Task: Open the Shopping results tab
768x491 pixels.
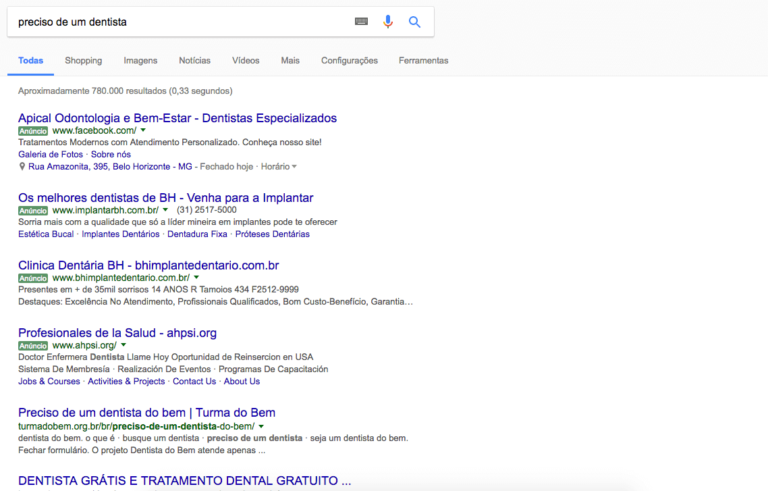Action: [83, 61]
